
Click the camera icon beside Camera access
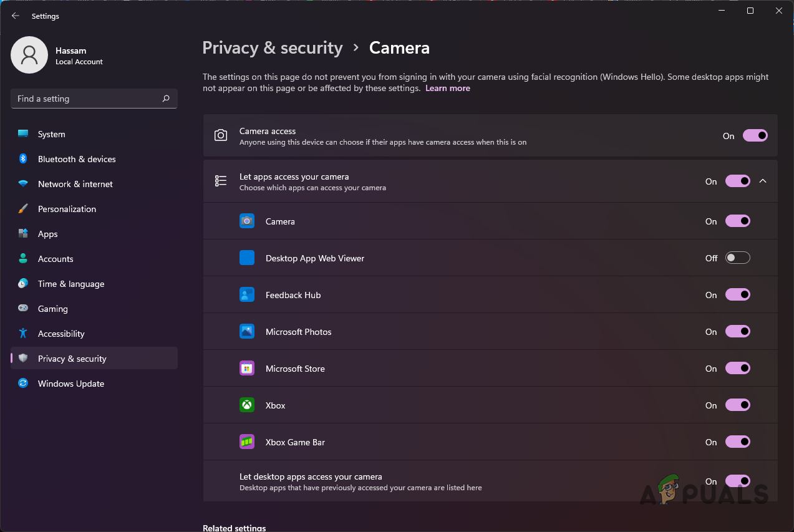pos(221,135)
